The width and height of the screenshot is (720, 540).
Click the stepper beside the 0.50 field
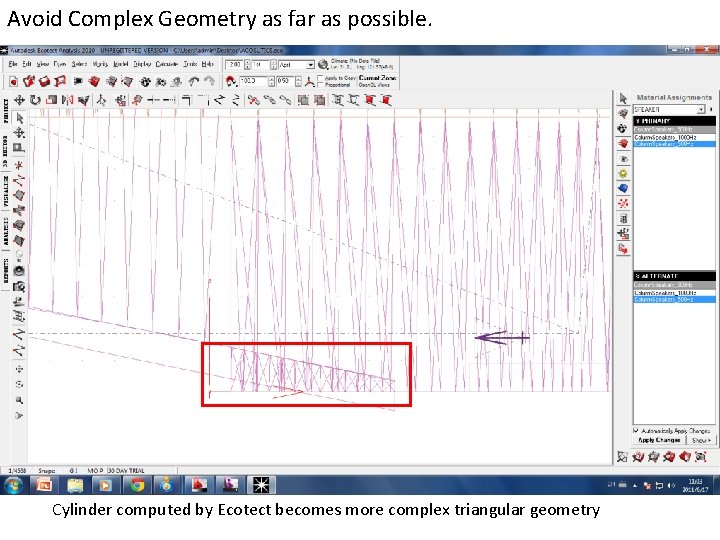coord(298,82)
